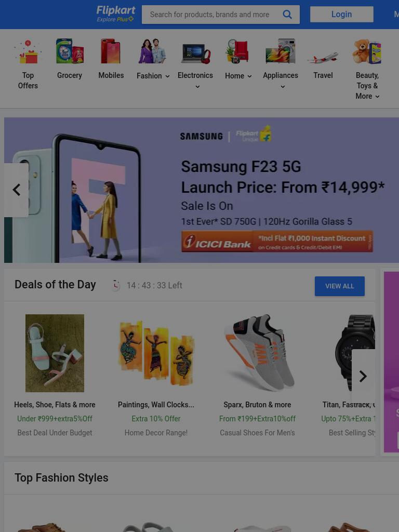Screen dimensions: 399x532
Task: Click the Beauty, Toys teddy bear icon
Action: (x=367, y=51)
